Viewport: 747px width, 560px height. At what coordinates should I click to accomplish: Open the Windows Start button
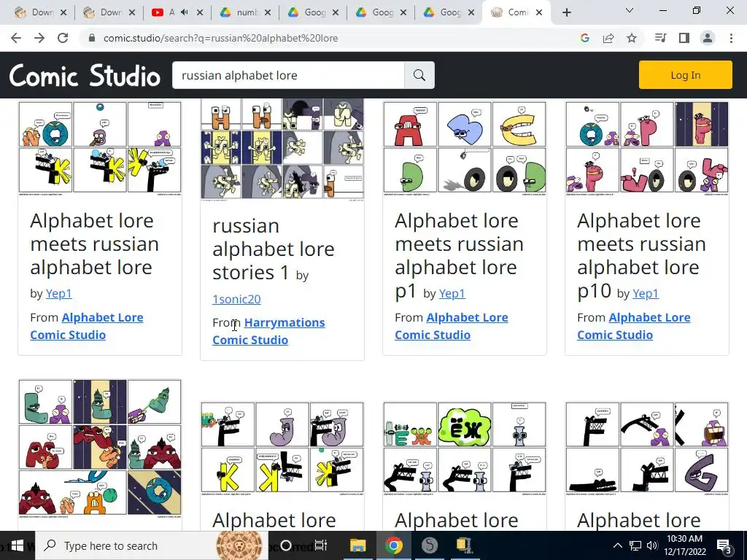click(18, 545)
